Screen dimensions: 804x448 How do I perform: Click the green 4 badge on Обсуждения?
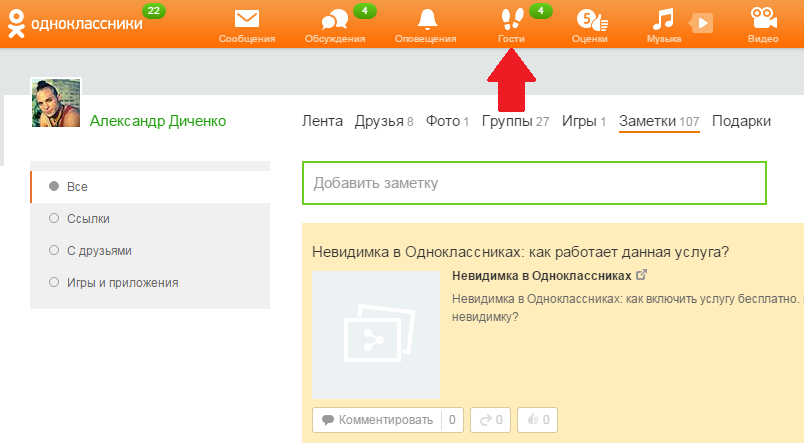coord(365,11)
